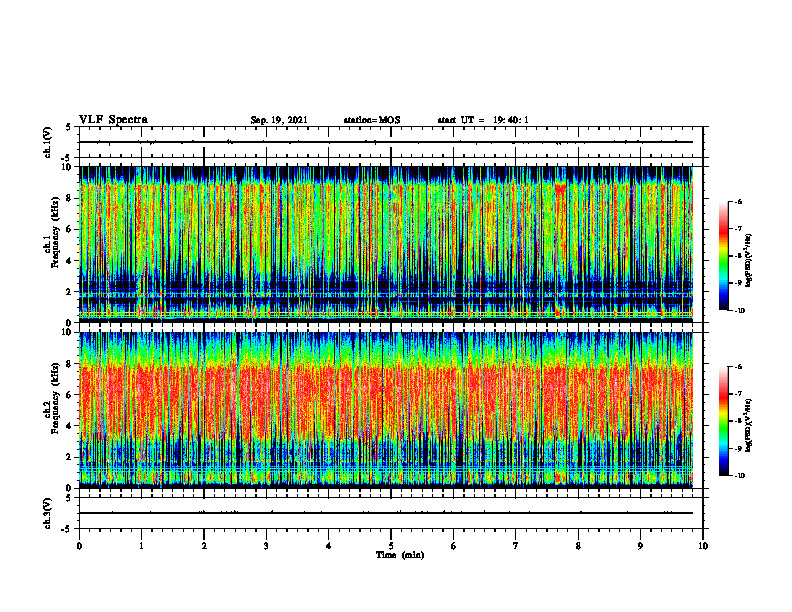Click the ch.1 spectrogram color bar
Image resolution: width=792 pixels, height=612 pixels.
point(723,256)
